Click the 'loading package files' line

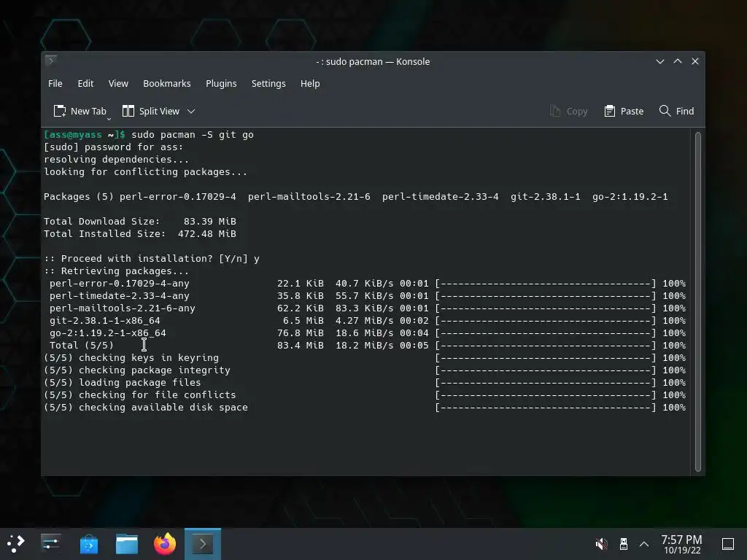tap(365, 382)
